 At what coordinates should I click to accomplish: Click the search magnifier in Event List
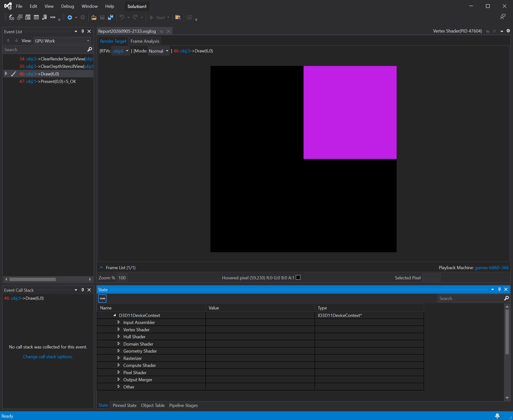point(89,49)
